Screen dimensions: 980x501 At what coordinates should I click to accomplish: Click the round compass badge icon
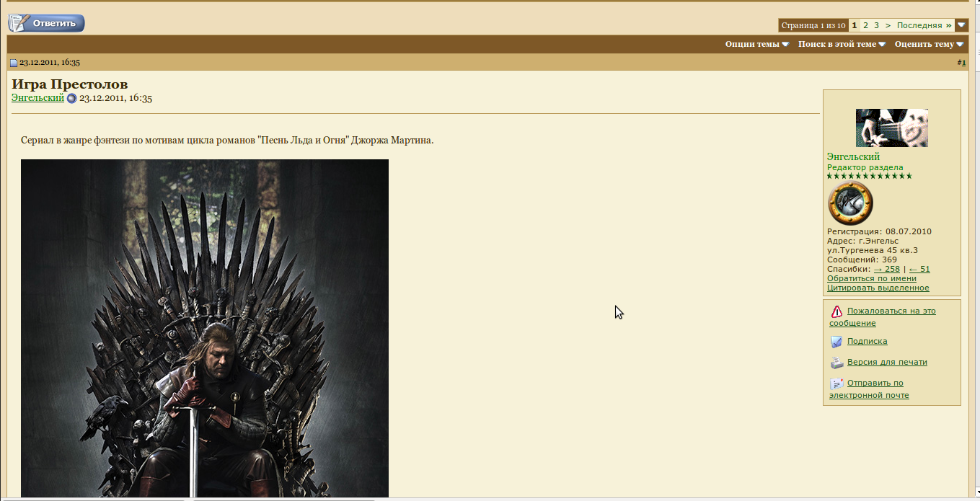(850, 203)
